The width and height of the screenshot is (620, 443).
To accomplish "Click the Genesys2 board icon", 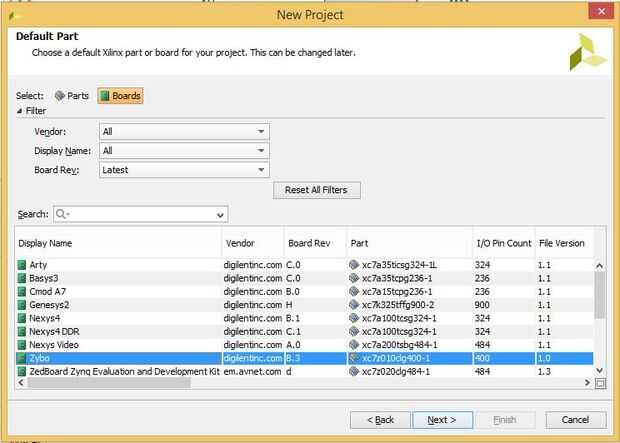I will pos(22,305).
